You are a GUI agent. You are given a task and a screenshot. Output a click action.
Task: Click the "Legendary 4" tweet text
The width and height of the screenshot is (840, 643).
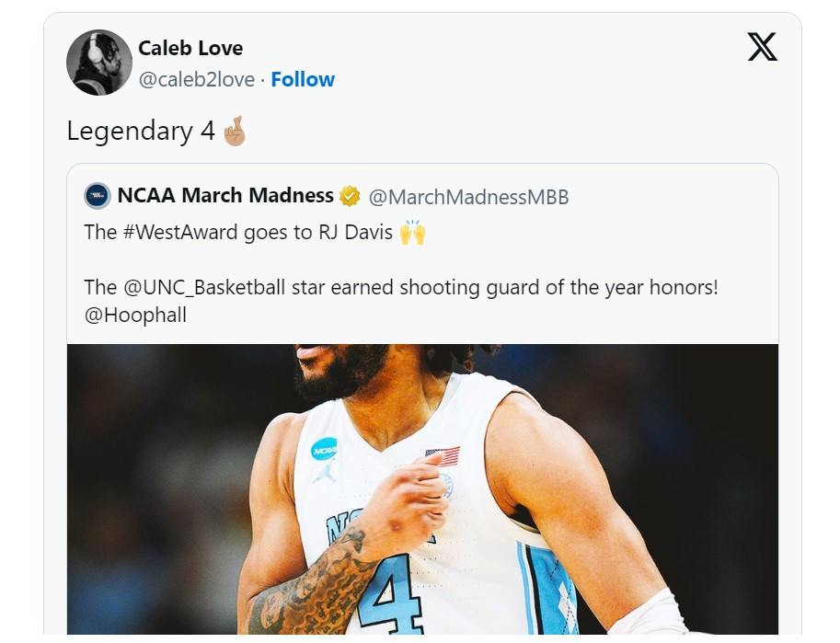tap(142, 132)
